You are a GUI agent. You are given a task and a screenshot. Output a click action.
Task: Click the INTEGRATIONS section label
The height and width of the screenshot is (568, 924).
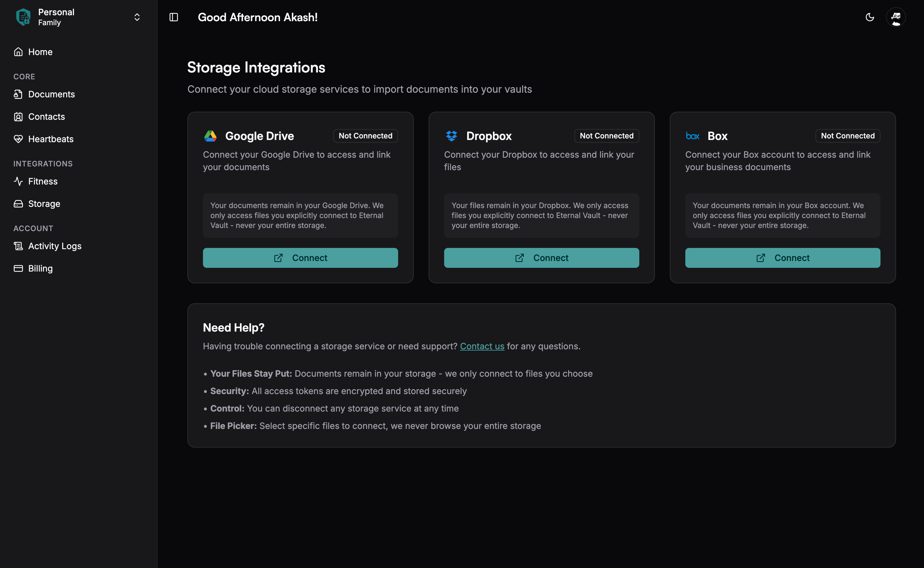43,164
